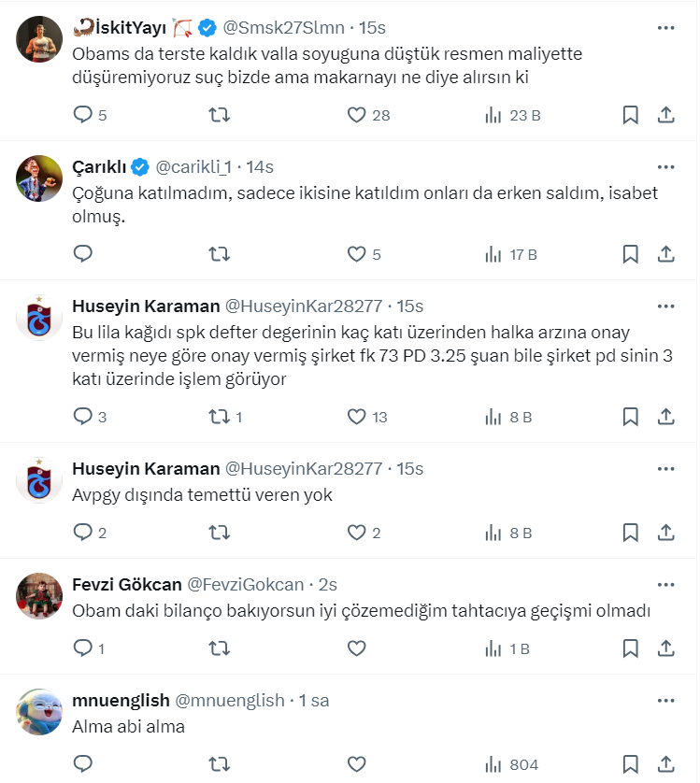This screenshot has height=783, width=700.
Task: Open more menu for mnuenglish's tweet
Action: pos(665,700)
